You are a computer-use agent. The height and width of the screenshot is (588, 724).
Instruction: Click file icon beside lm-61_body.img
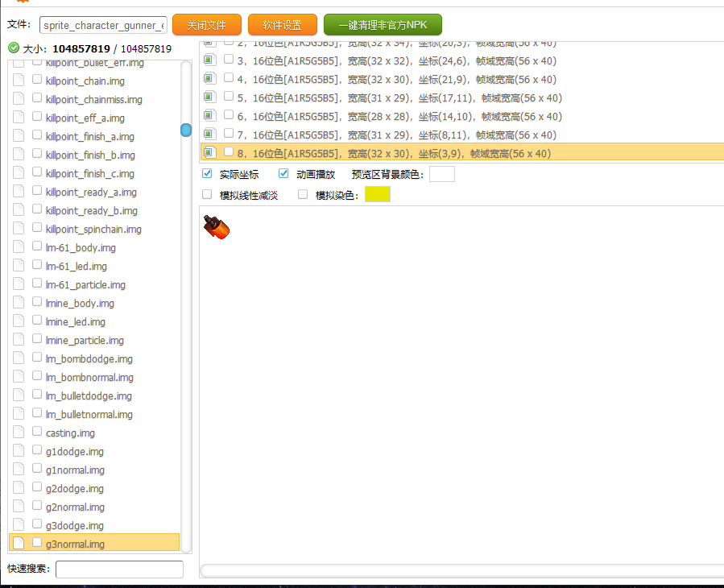point(19,247)
